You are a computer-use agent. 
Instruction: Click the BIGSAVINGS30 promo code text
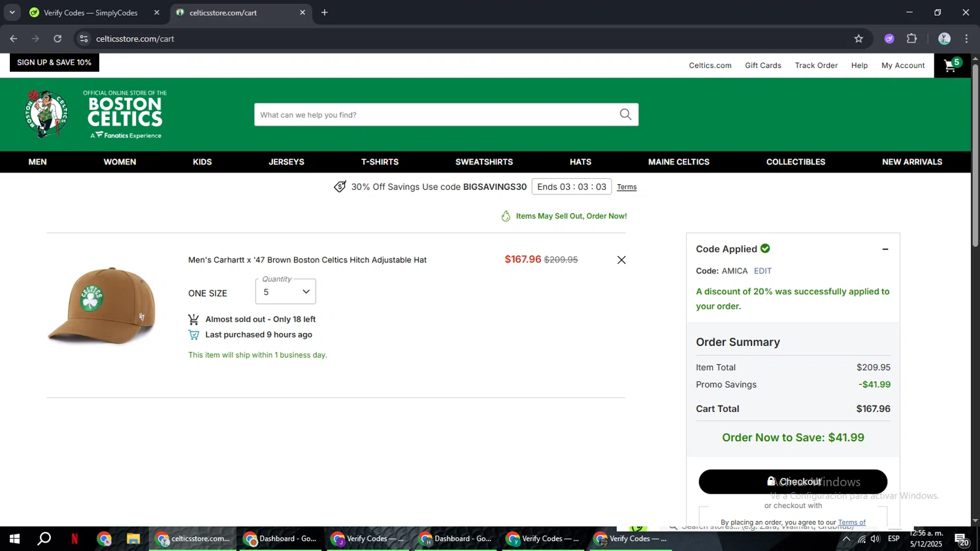495,187
